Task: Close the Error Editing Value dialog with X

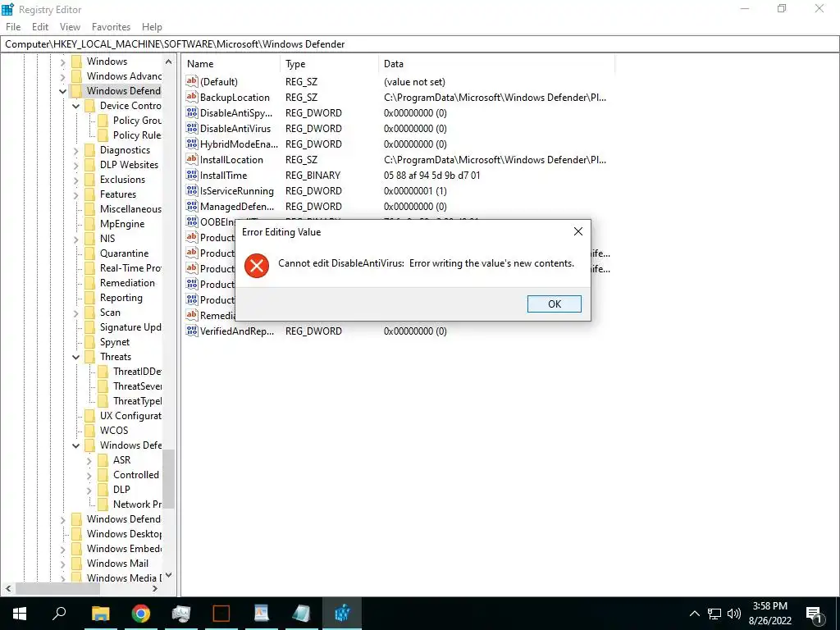Action: (578, 231)
